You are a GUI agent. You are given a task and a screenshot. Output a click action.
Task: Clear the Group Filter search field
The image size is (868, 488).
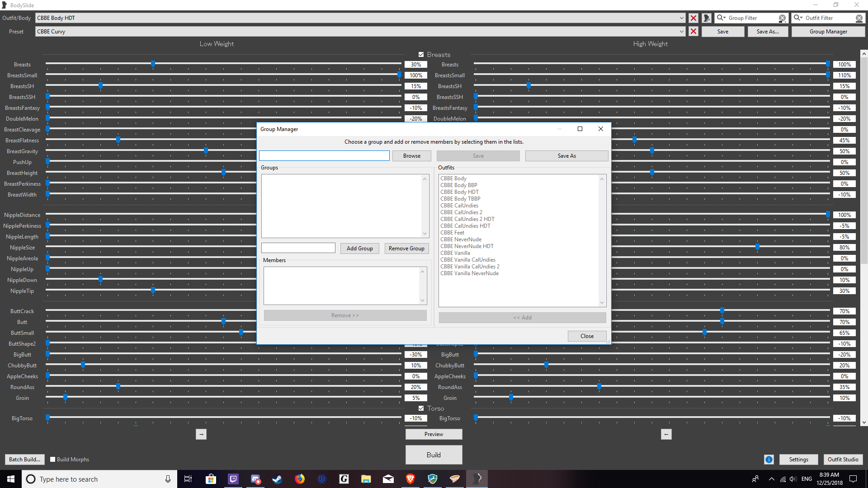(782, 18)
